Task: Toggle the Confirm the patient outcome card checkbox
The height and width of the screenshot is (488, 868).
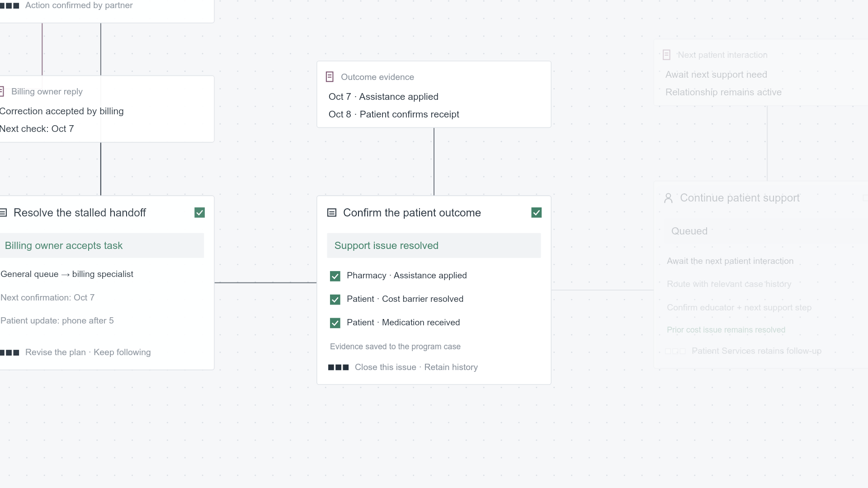Action: click(x=536, y=213)
